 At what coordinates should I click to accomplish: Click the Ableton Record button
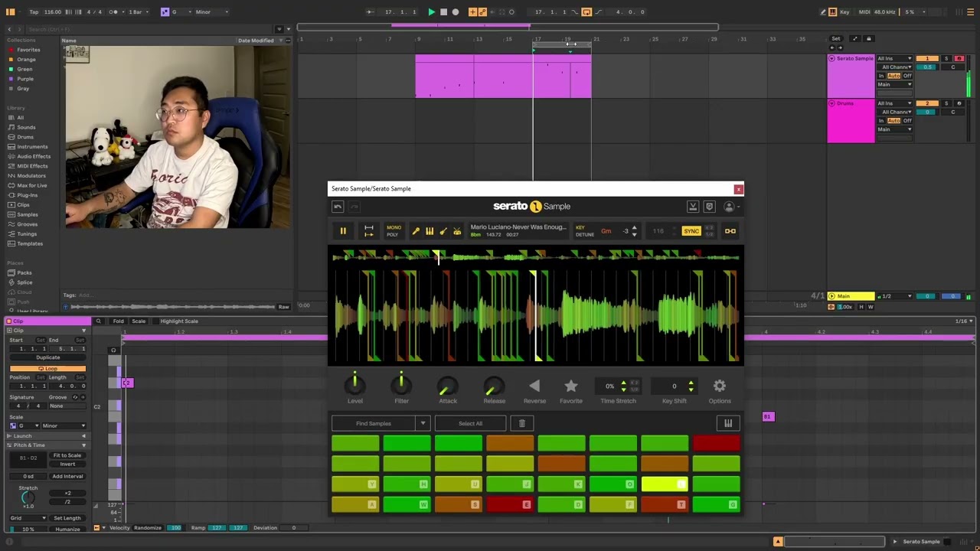point(456,11)
